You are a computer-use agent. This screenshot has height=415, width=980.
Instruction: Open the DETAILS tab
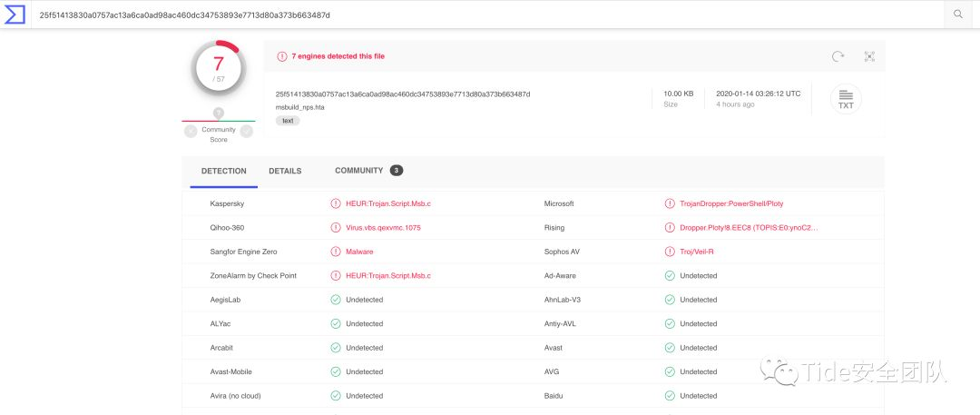(x=285, y=171)
